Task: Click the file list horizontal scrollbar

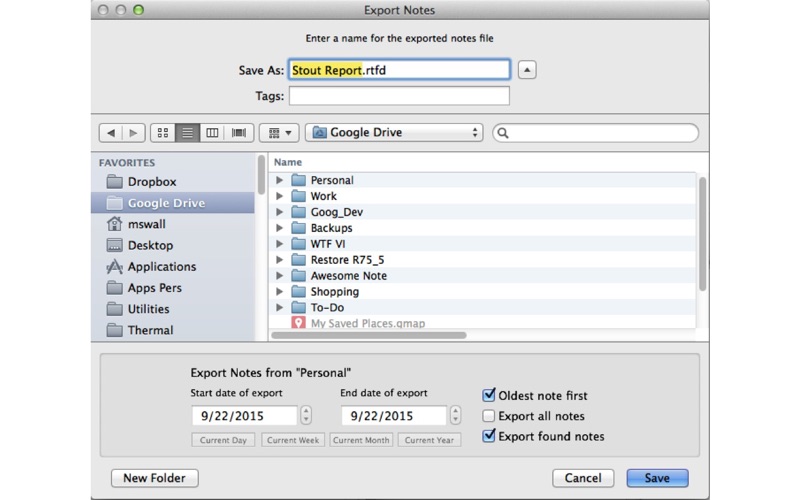Action: click(x=369, y=335)
